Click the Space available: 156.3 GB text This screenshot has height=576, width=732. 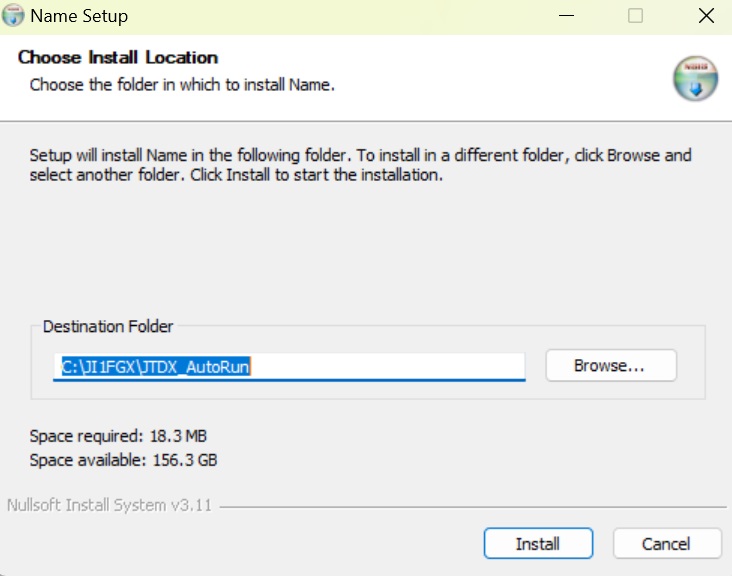123,460
